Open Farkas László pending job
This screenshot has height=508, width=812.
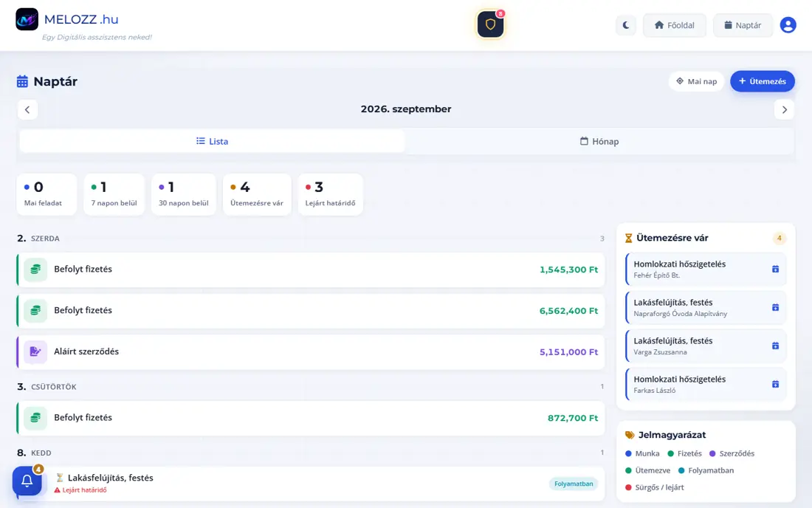pyautogui.click(x=706, y=384)
